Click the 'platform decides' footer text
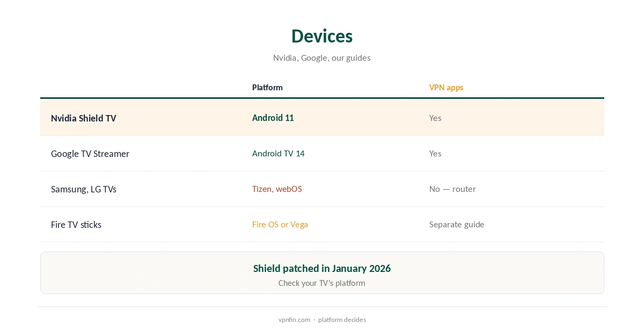The height and width of the screenshot is (330, 644). [342, 319]
